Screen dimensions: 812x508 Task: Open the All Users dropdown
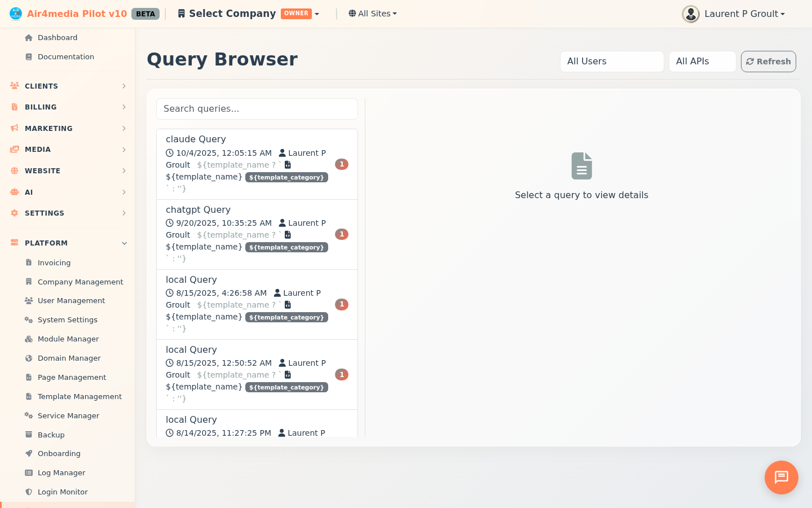point(612,61)
